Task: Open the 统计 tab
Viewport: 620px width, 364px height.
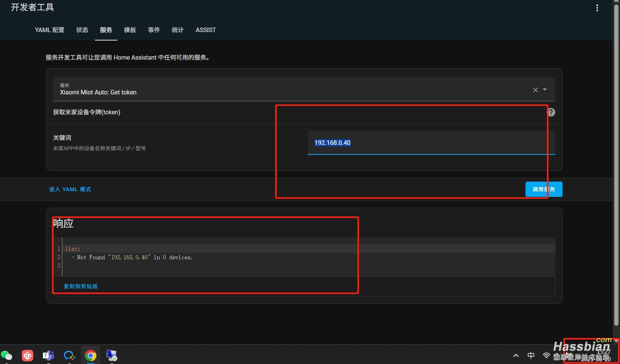Action: click(x=178, y=30)
